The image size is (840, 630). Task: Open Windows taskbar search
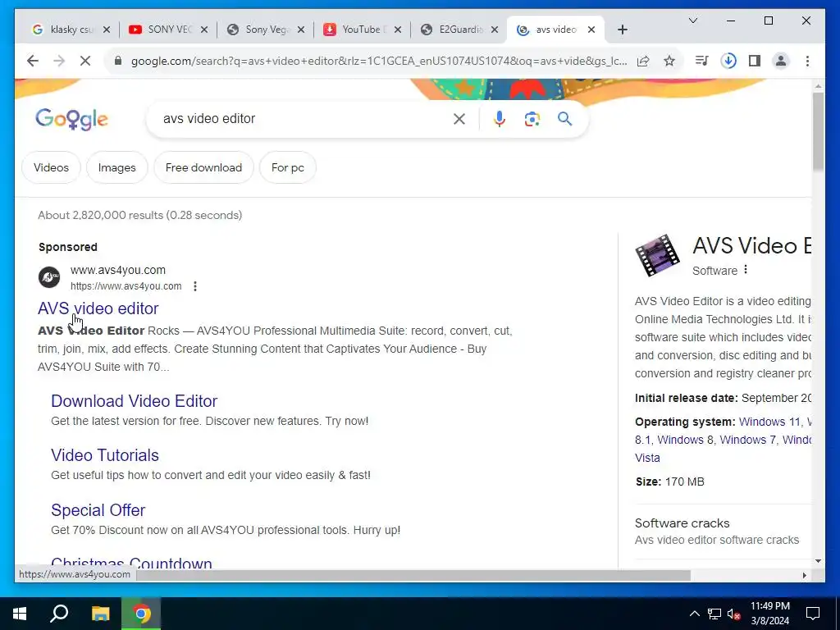pos(59,614)
